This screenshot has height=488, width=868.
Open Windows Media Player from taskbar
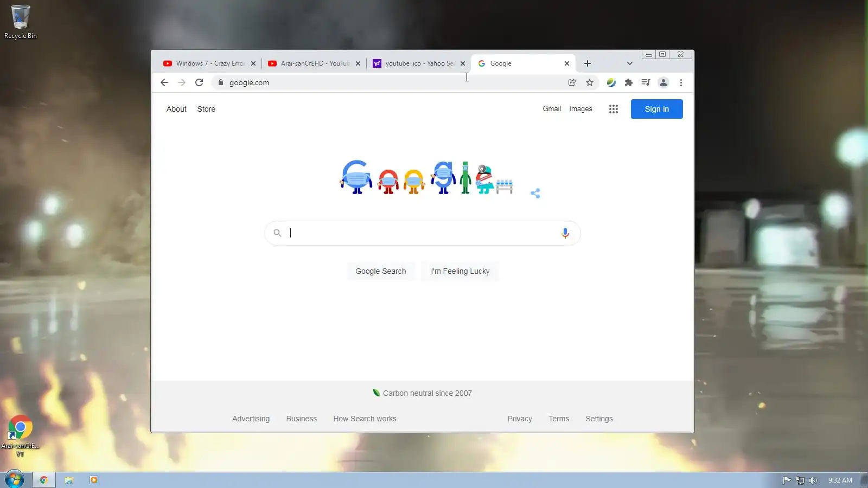click(x=93, y=480)
